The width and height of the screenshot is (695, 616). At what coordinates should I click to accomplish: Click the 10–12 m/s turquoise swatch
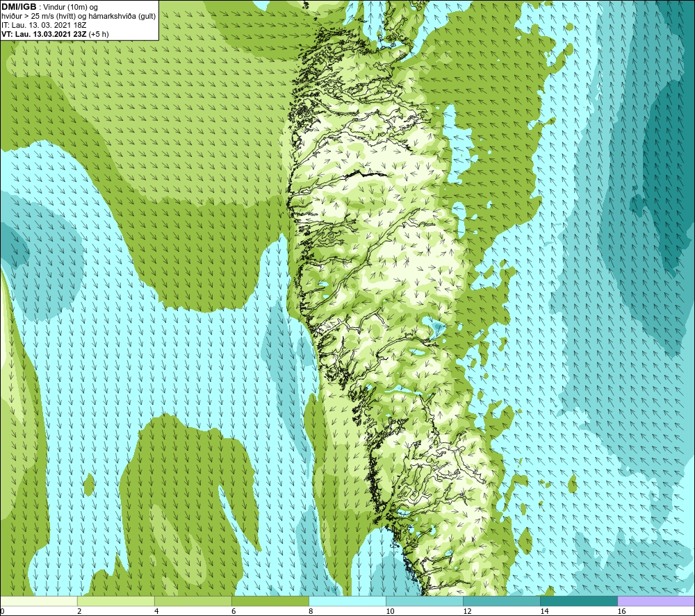tap(425, 601)
